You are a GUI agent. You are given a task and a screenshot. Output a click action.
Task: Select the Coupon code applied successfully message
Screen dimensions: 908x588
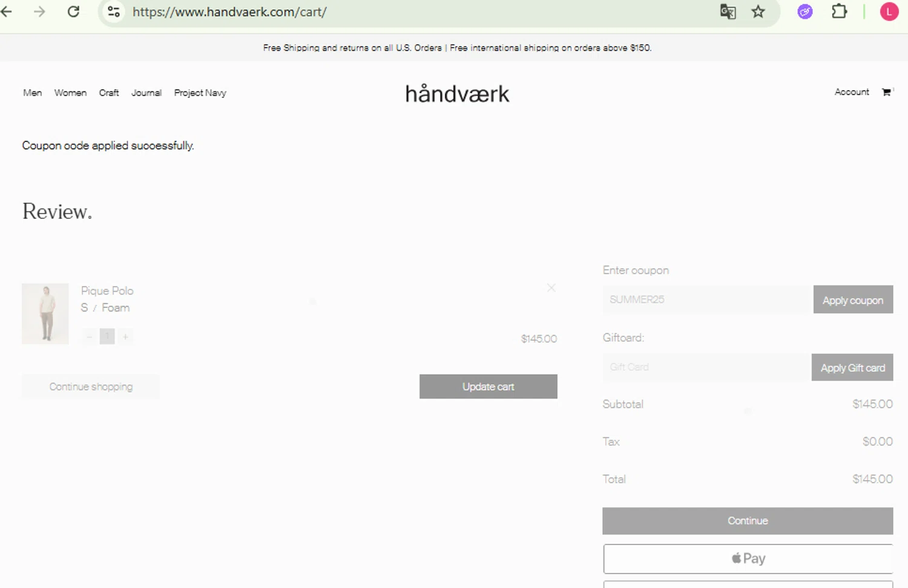108,146
